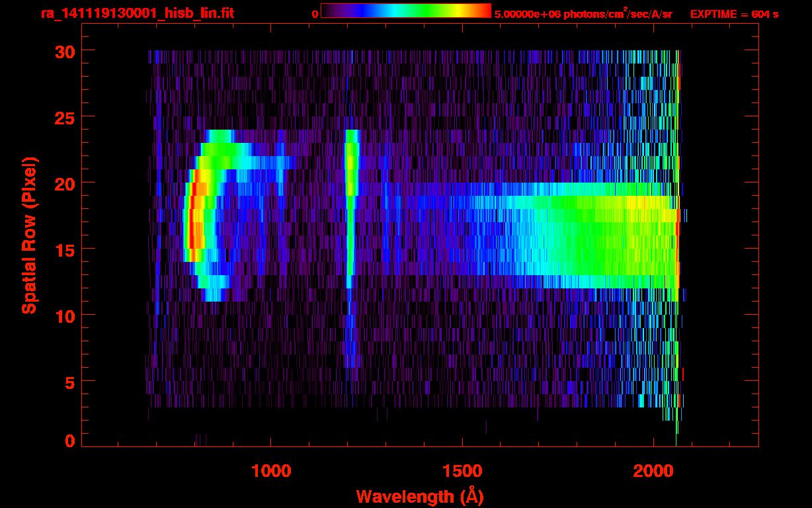Viewport: 812px width, 508px height.
Task: Click the x-axis tick label 1000
Action: 271,470
